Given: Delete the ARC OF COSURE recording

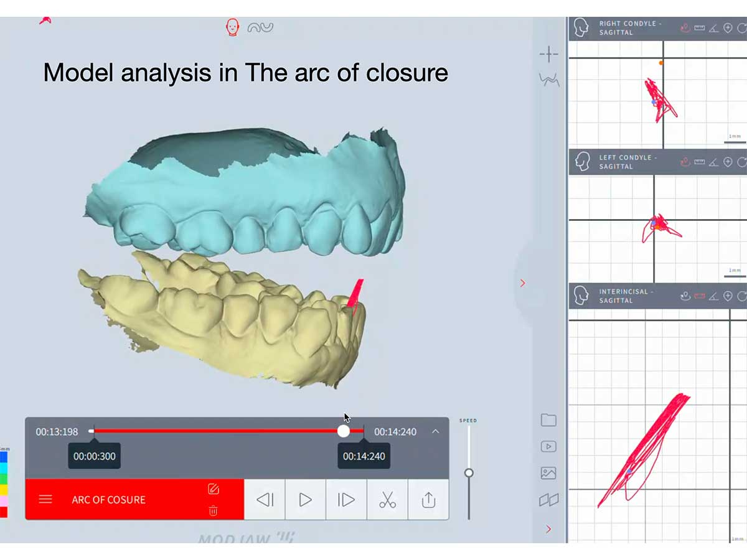Looking at the screenshot, I should [213, 511].
